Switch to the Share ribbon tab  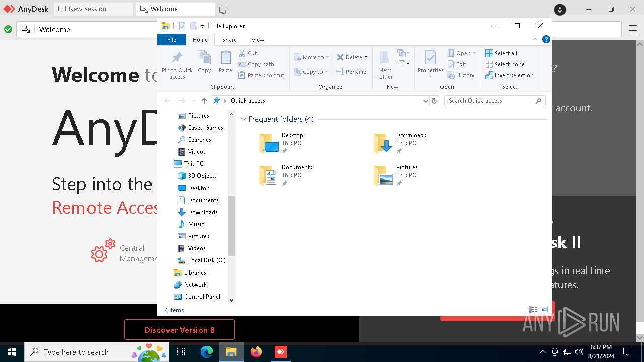click(229, 40)
